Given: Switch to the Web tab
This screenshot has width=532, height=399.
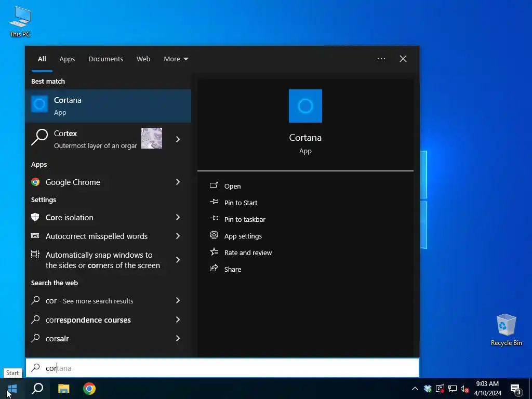Looking at the screenshot, I should point(143,59).
